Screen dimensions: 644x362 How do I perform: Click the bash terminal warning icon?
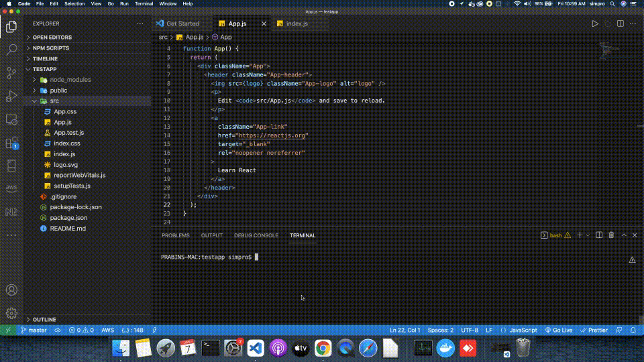point(568,235)
